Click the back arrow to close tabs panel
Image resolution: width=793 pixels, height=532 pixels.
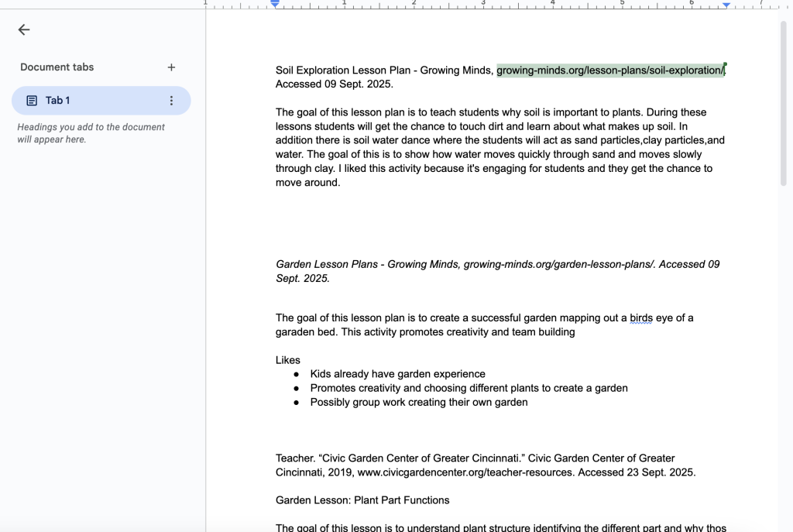pos(24,30)
